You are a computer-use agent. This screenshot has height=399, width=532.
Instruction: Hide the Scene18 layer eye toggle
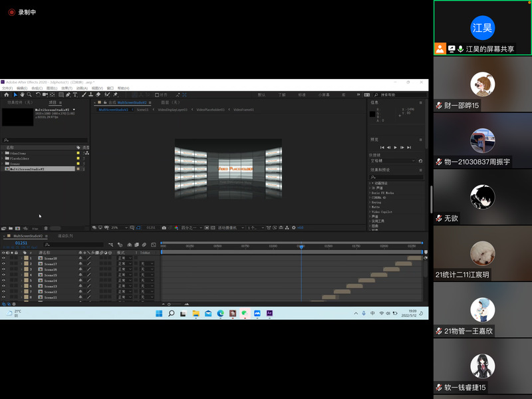point(3,258)
